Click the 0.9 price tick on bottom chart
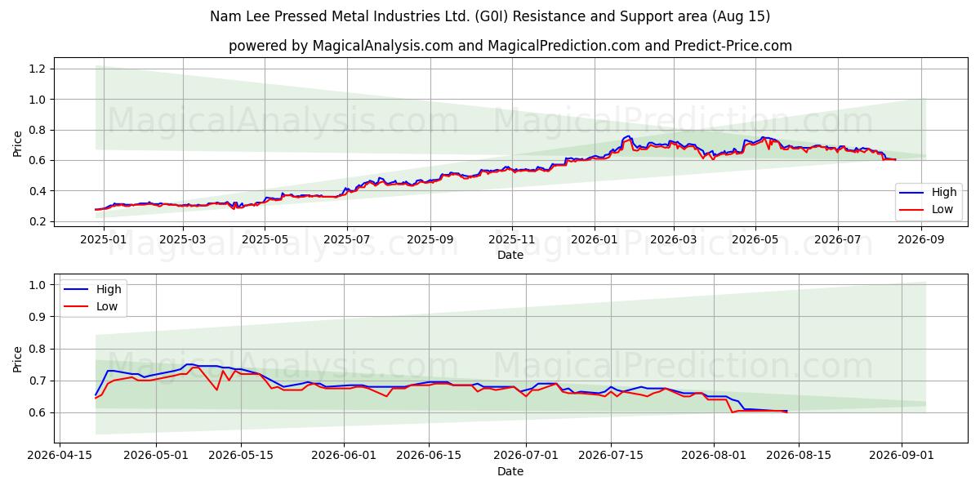This screenshot has height=490, width=980. coord(39,317)
